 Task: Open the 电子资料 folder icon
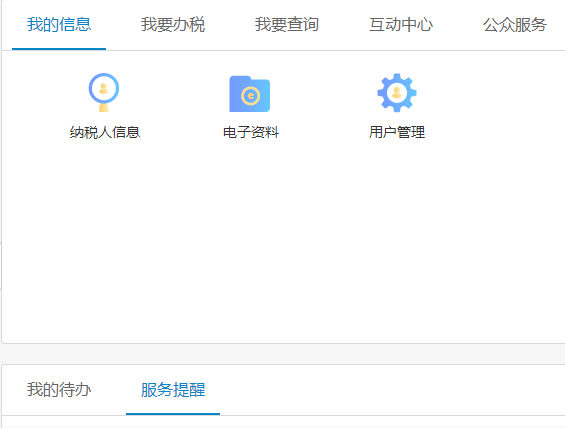(x=249, y=94)
